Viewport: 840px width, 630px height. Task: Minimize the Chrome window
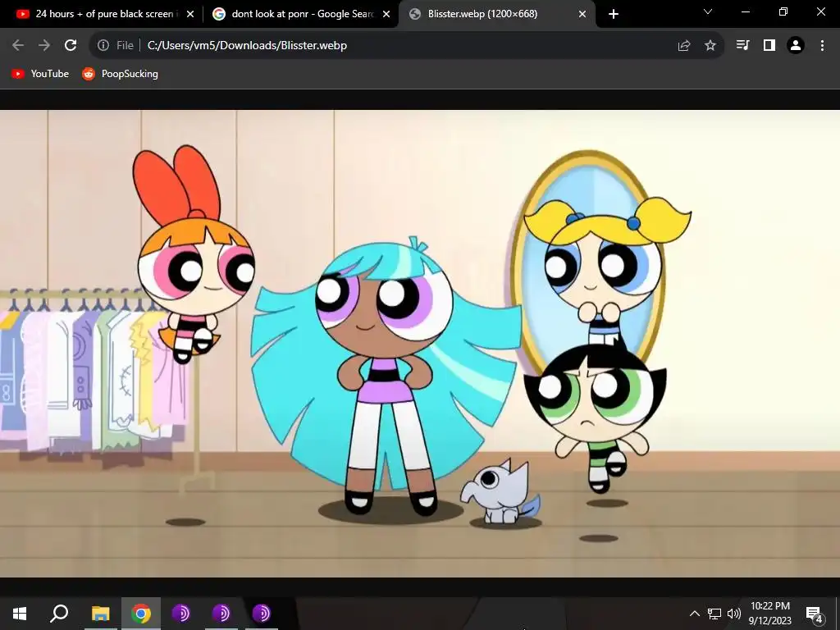tap(745, 11)
